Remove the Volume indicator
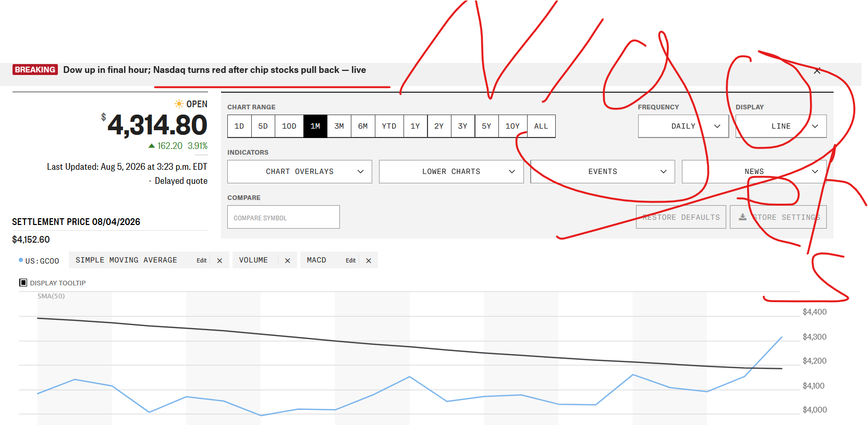 click(x=287, y=260)
